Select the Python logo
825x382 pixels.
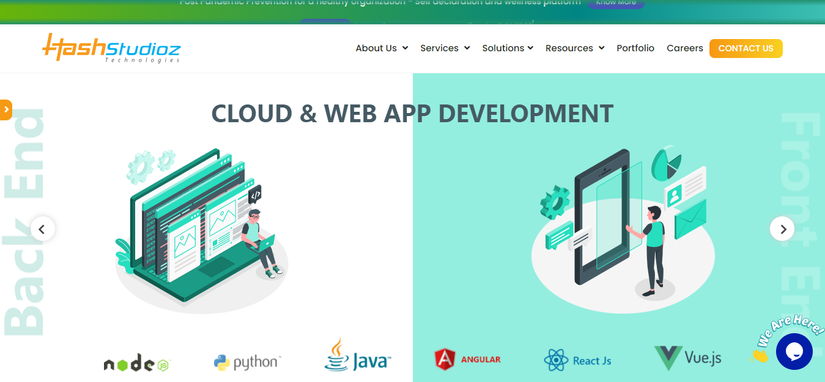pyautogui.click(x=247, y=363)
